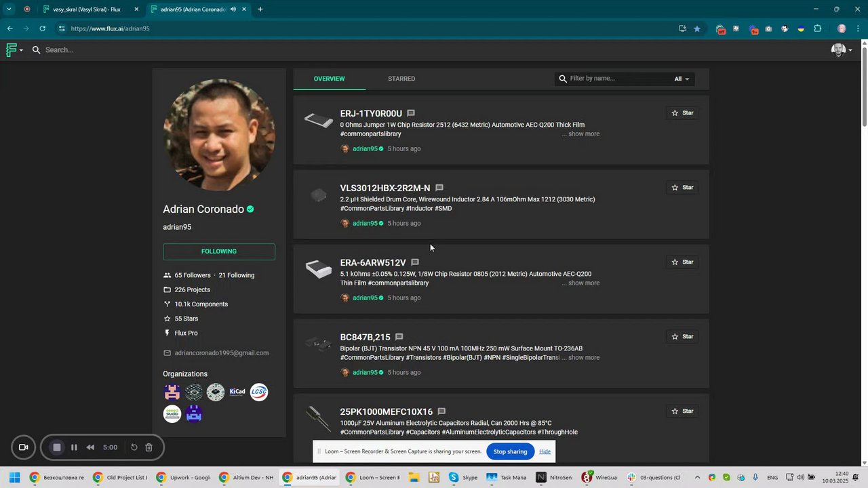This screenshot has height=488, width=868.
Task: Open the Ukrainian flag extension icon
Action: 801,28
